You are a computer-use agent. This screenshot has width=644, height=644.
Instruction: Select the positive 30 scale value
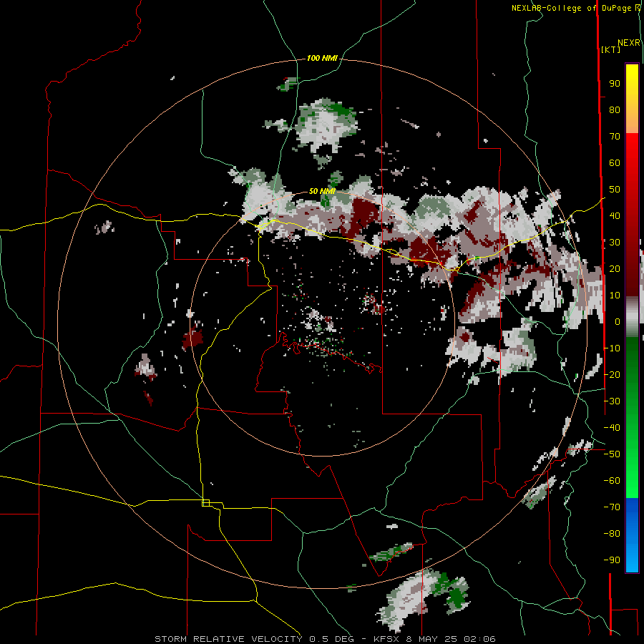[x=615, y=243]
